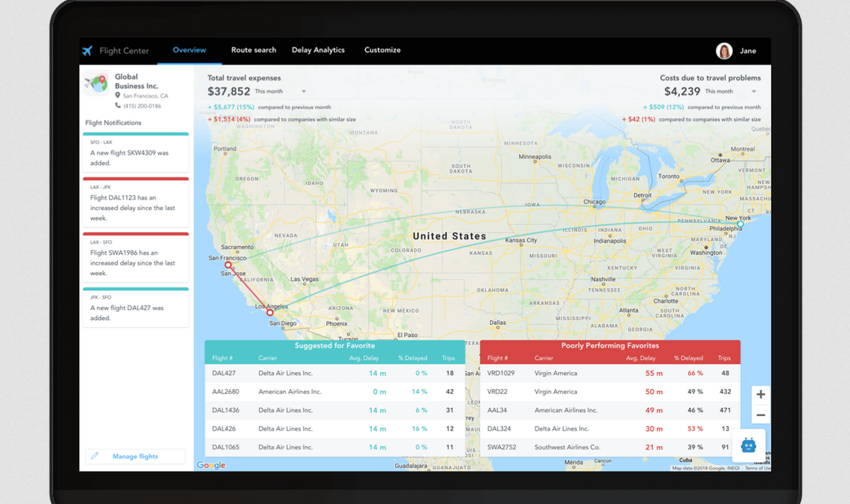This screenshot has width=850, height=504.
Task: Zoom out the map with minus icon
Action: [760, 415]
